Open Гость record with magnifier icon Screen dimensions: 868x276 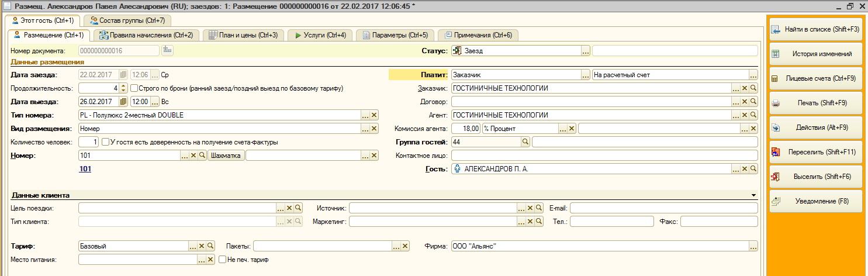(753, 169)
